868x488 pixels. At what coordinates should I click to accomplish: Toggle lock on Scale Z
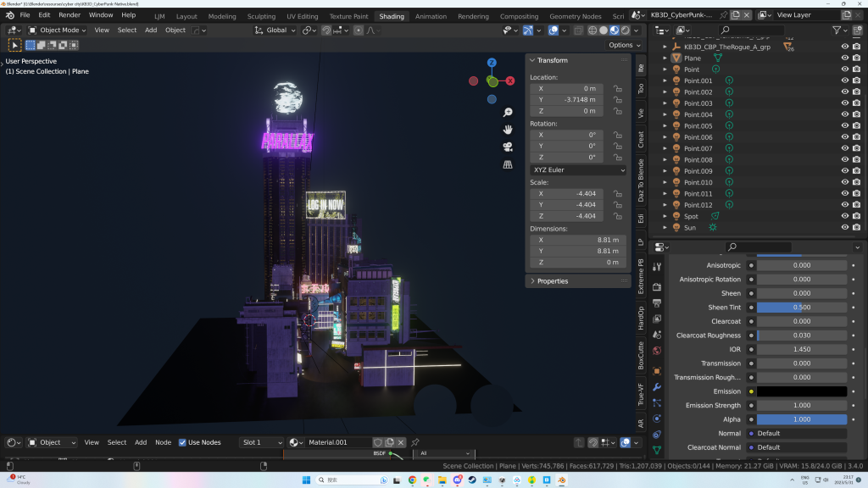(617, 216)
